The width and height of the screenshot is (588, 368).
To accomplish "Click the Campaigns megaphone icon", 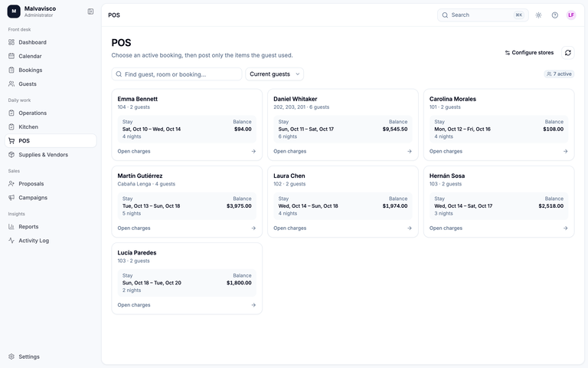I will pos(11,198).
